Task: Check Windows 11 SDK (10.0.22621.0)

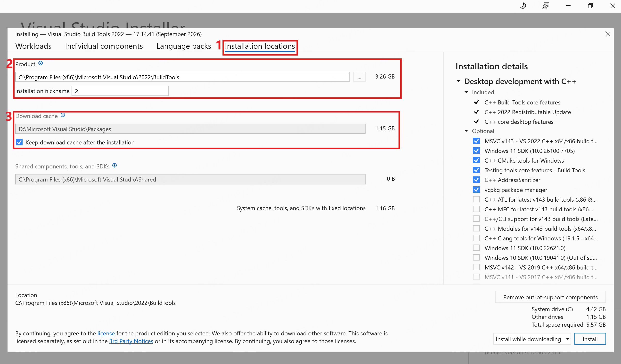Action: coord(476,248)
